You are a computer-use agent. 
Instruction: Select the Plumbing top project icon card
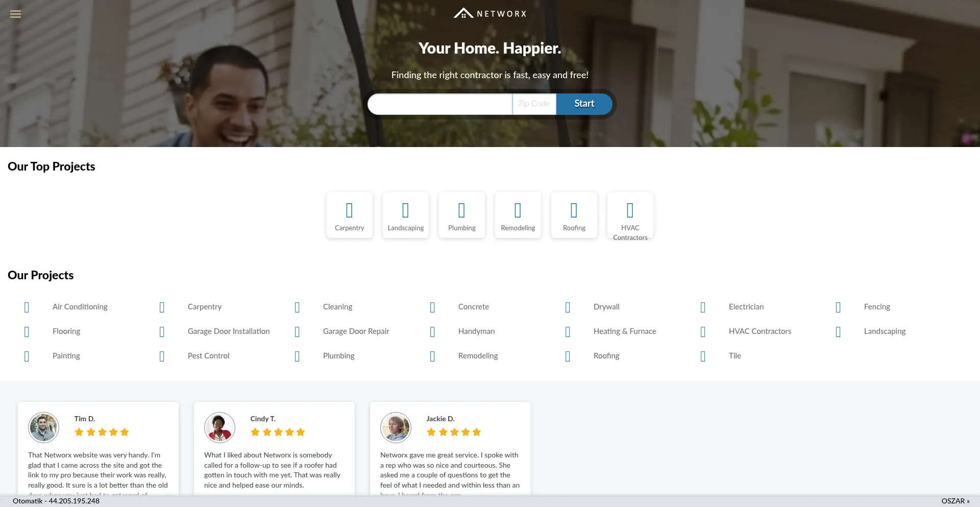coord(462,215)
